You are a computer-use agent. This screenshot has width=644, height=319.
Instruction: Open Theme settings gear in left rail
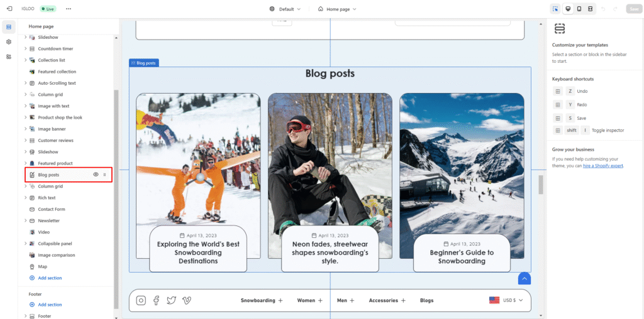[x=9, y=41]
